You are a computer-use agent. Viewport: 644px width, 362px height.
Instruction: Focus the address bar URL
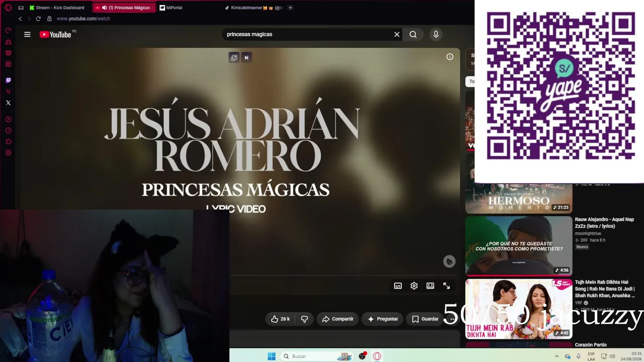[83, 19]
